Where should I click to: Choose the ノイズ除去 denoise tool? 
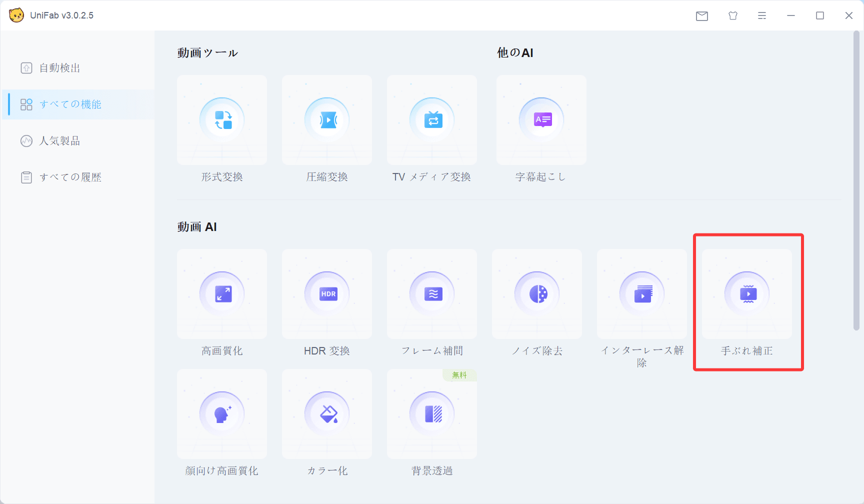537,294
